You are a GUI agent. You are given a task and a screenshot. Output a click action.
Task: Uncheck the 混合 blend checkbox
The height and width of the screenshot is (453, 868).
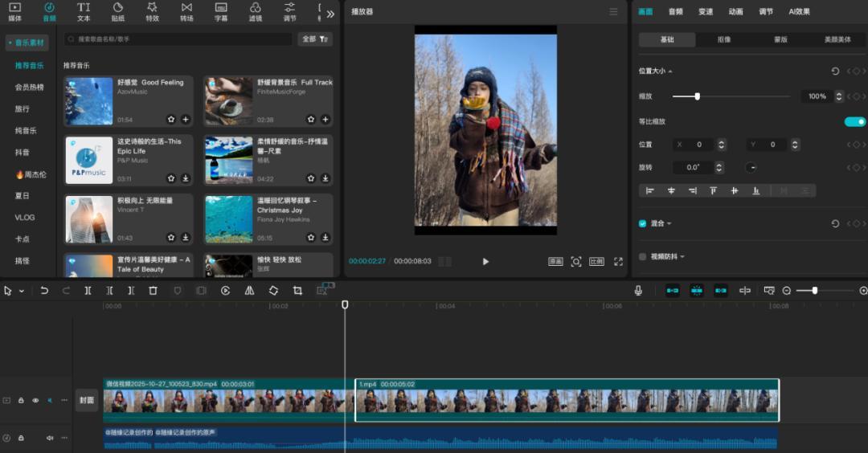point(642,223)
